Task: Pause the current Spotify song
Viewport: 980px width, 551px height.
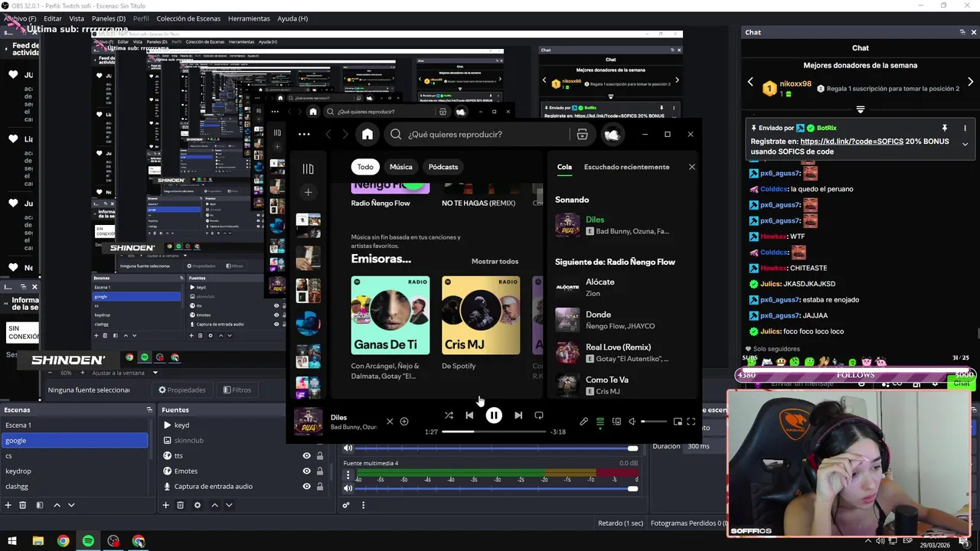Action: click(494, 416)
